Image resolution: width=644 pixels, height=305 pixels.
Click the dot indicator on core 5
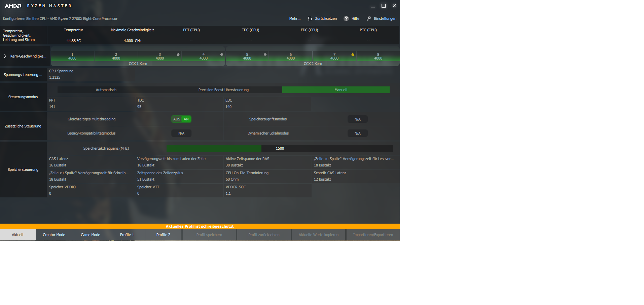coord(265,54)
